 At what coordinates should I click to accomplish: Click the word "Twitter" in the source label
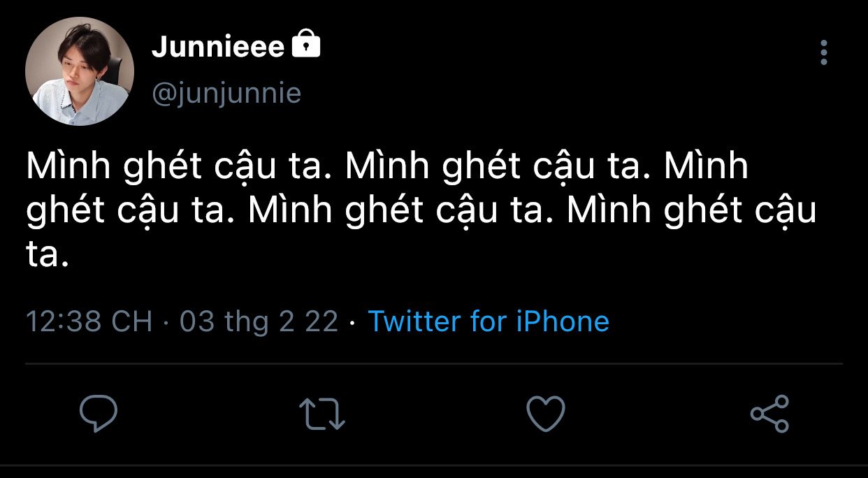point(415,321)
